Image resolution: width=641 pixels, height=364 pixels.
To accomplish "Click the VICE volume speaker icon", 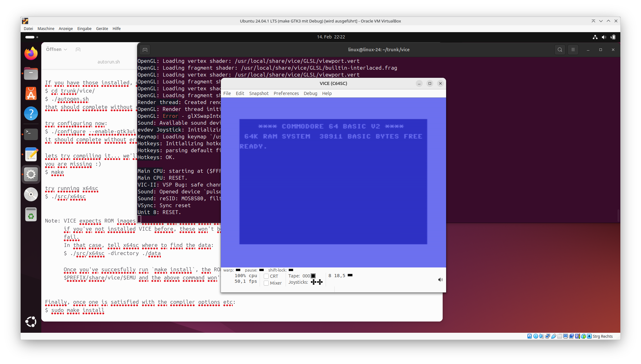I will [440, 280].
